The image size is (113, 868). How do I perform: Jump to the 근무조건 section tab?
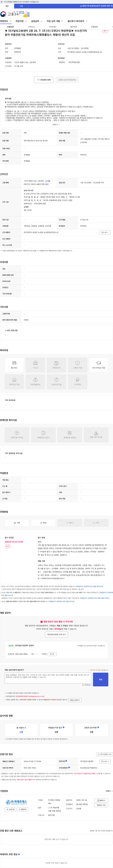pos(31,27)
